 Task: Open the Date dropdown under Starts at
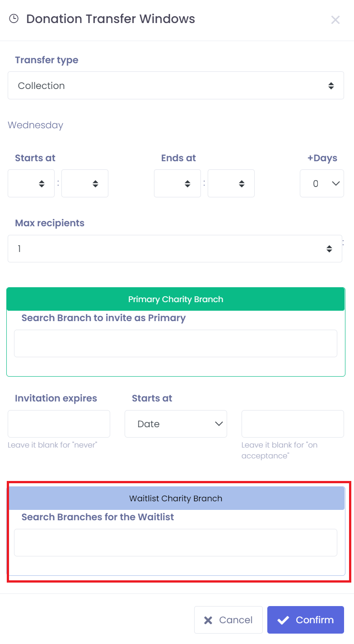[x=176, y=424]
